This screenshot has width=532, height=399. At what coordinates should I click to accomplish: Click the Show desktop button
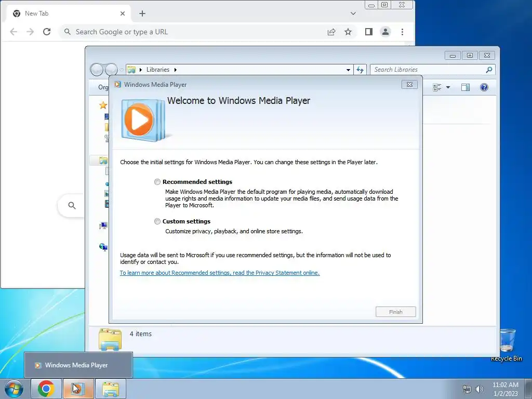528,389
